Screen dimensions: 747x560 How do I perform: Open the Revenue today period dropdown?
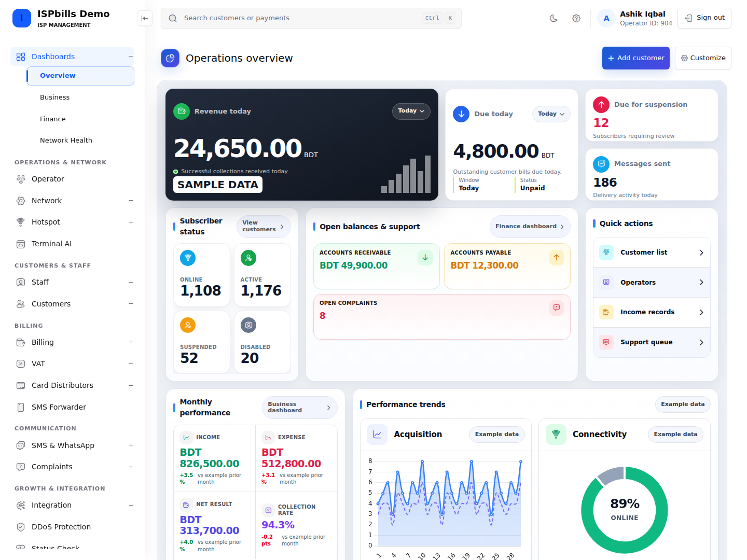[411, 111]
